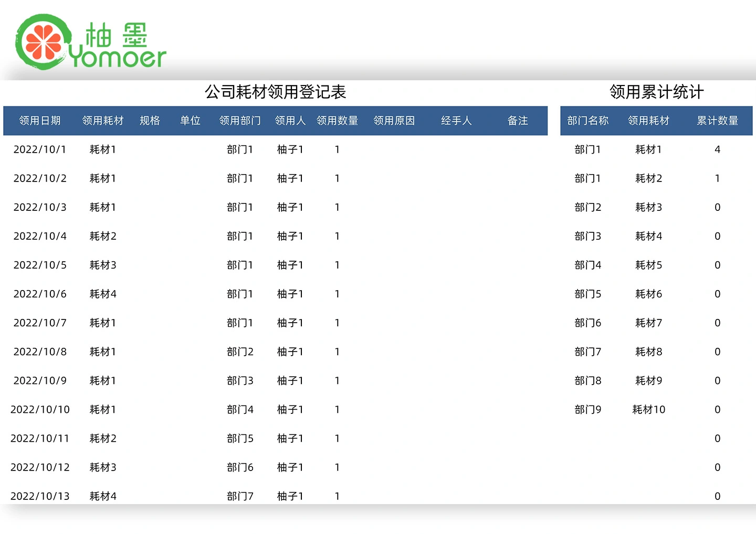Click the date cell 2022/10/1
Viewport: 756px width, 534px height.
[40, 149]
